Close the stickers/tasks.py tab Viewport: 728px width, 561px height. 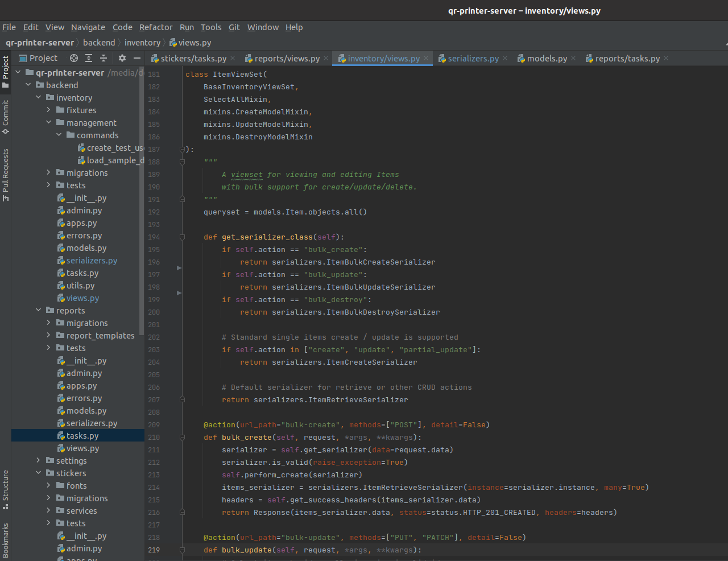point(234,59)
